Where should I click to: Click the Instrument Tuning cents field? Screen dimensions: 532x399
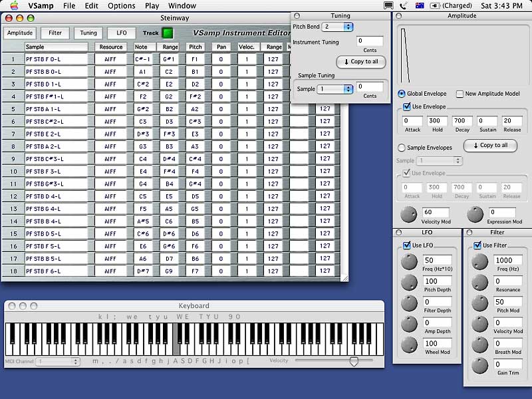coord(370,41)
